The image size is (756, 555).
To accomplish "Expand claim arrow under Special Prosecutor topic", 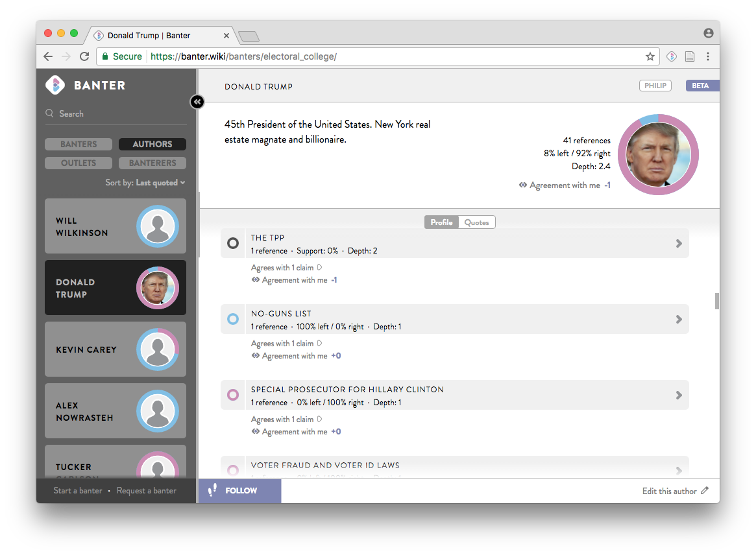I will point(319,419).
